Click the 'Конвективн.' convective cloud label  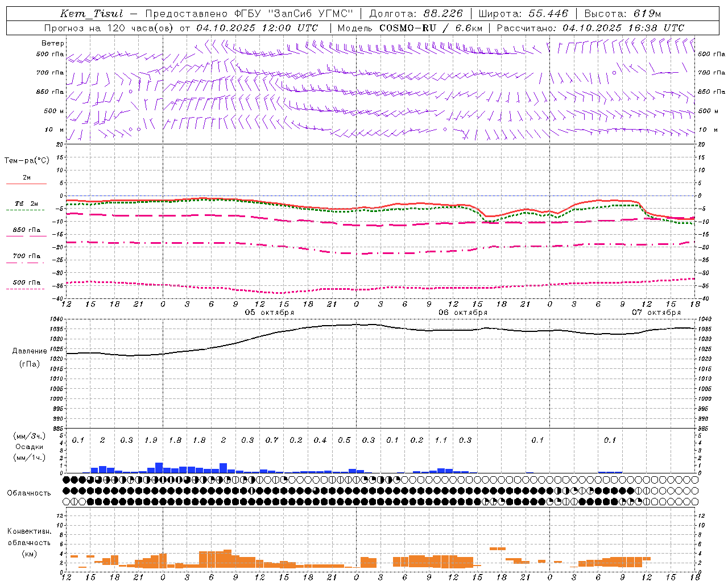click(x=30, y=531)
